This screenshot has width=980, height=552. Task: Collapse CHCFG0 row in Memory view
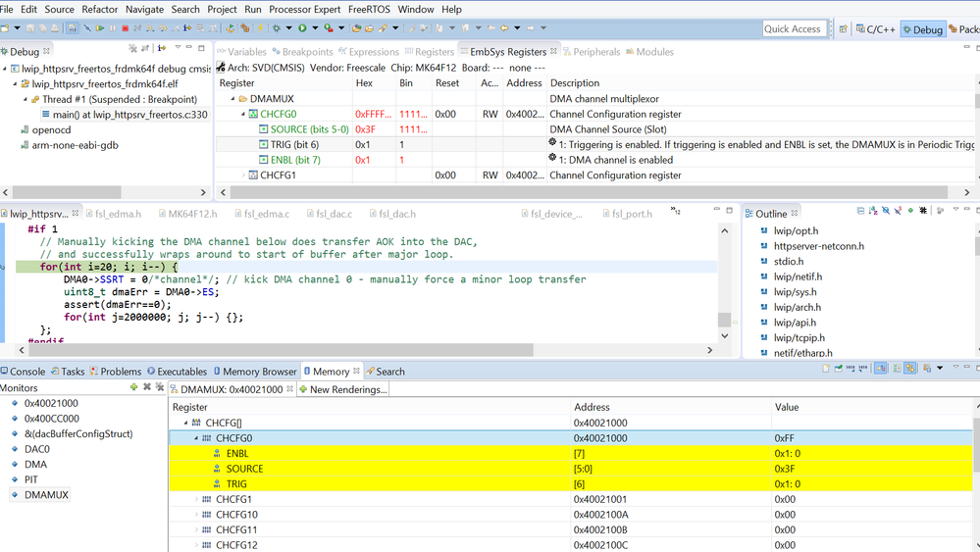pos(195,439)
